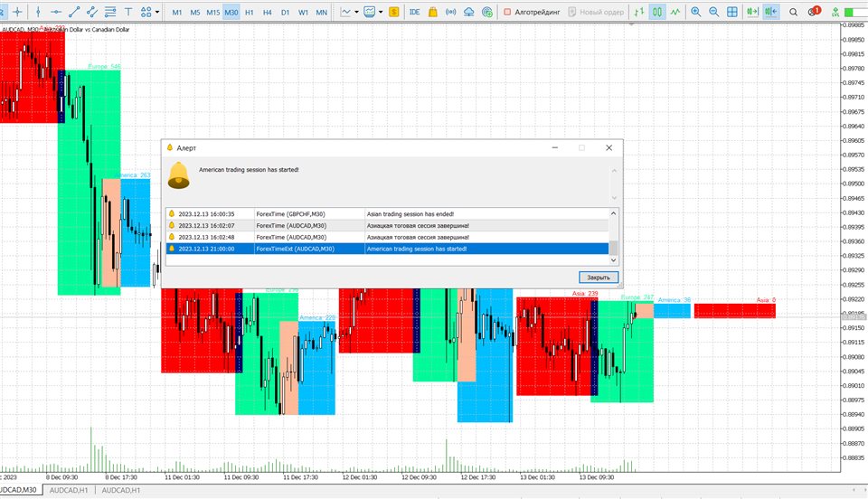868x499 pixels.
Task: Open the search magnifier icon
Action: pos(793,12)
